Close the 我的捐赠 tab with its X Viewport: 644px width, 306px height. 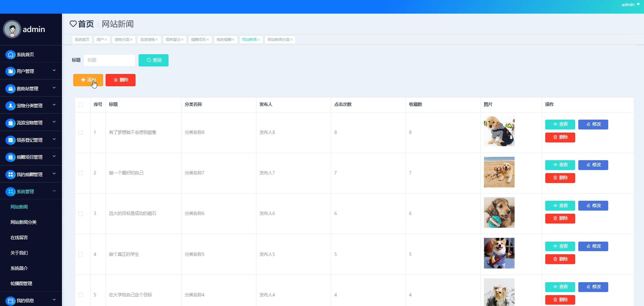[233, 40]
